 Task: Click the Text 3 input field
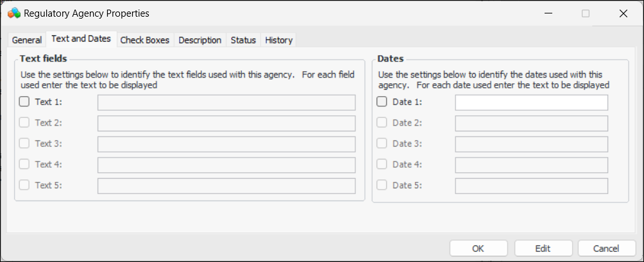226,144
